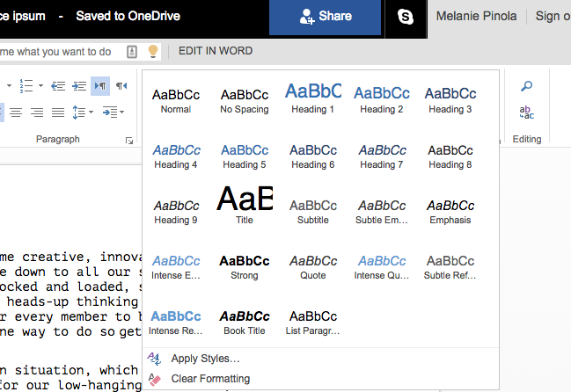Screen dimensions: 571x392
Task: Expand Paragraph dialog launcher
Action: (130, 140)
